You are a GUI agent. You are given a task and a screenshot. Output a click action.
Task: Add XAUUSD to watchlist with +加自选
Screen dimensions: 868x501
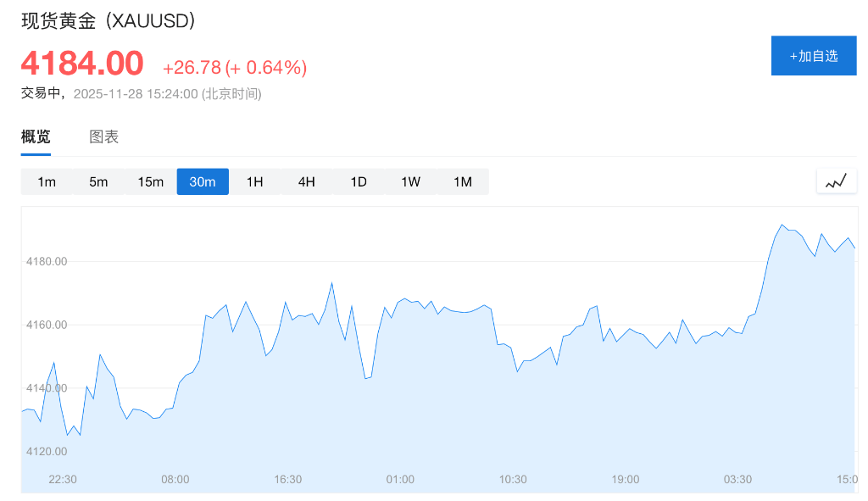[814, 56]
